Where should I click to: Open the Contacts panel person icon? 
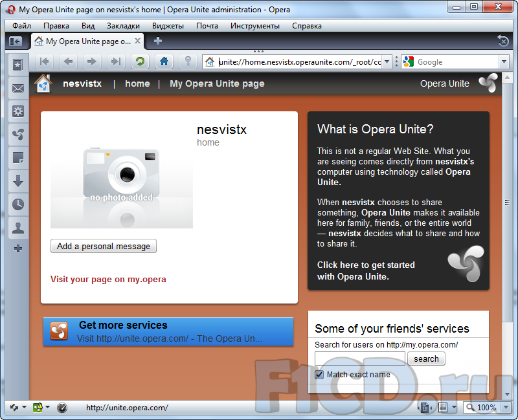[x=18, y=228]
